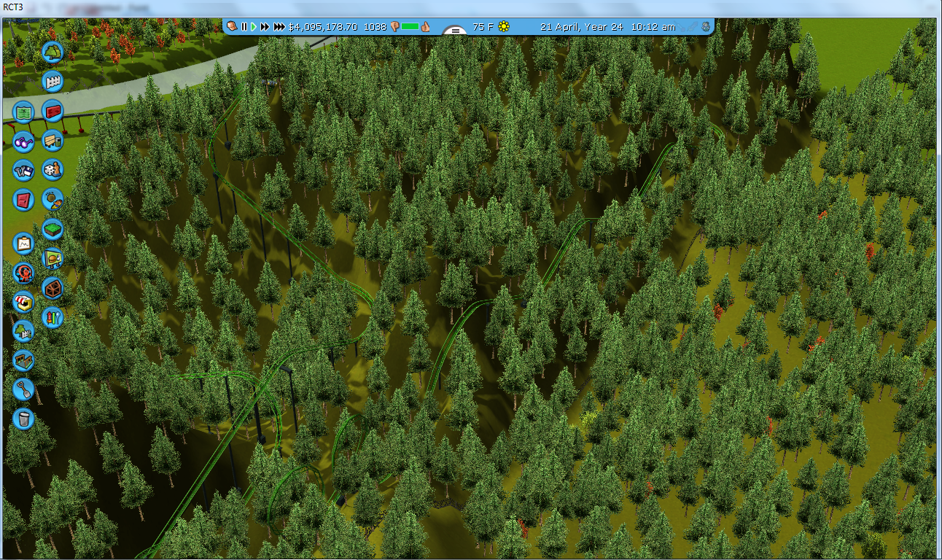Open the binoculars view options icon
This screenshot has height=560, width=942.
pos(23,141)
